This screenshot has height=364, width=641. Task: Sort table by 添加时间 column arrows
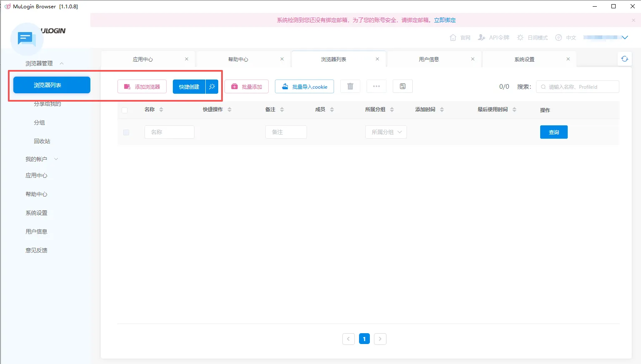click(442, 110)
